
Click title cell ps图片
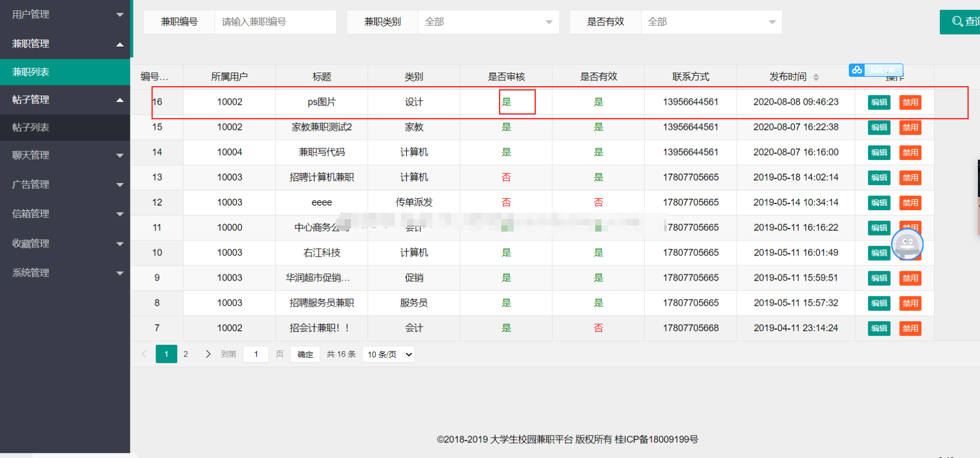point(322,102)
